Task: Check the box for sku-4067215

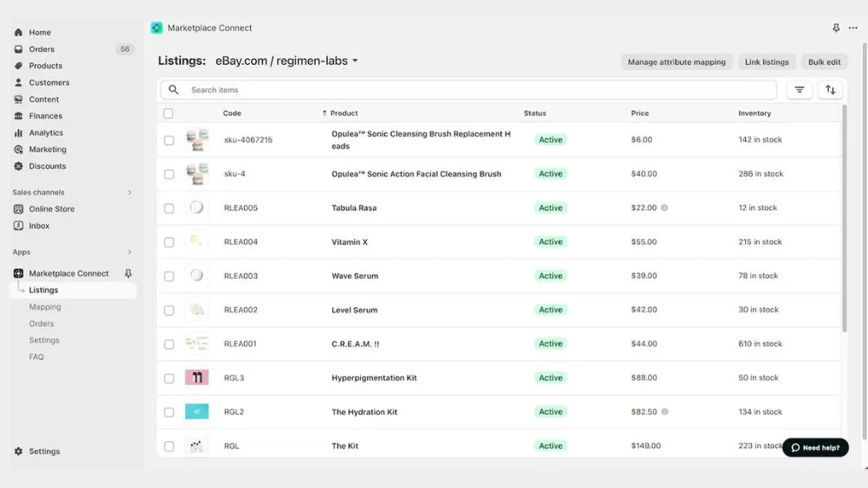Action: (x=169, y=140)
